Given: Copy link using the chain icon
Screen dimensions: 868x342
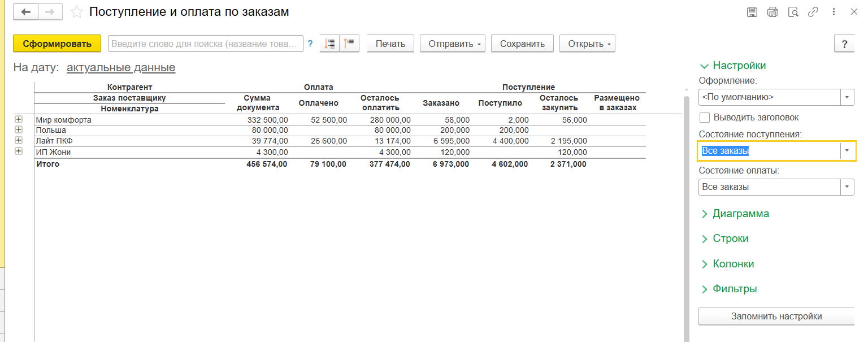Looking at the screenshot, I should (x=813, y=12).
